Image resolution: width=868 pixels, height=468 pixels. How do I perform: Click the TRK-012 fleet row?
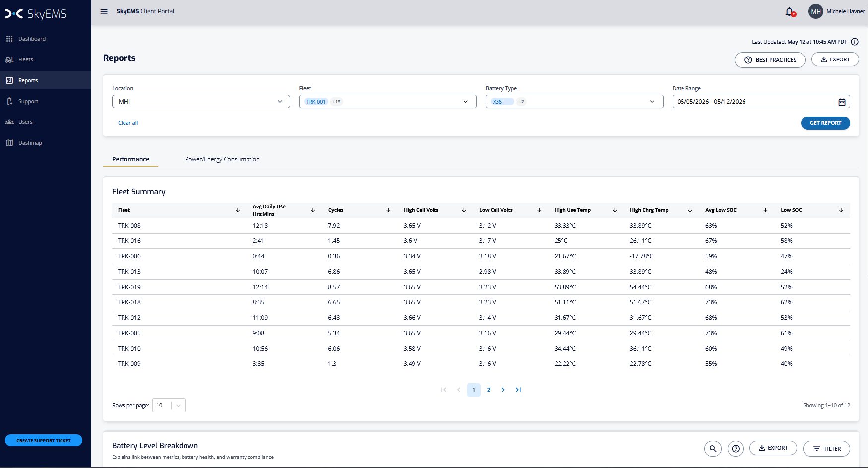pos(481,318)
